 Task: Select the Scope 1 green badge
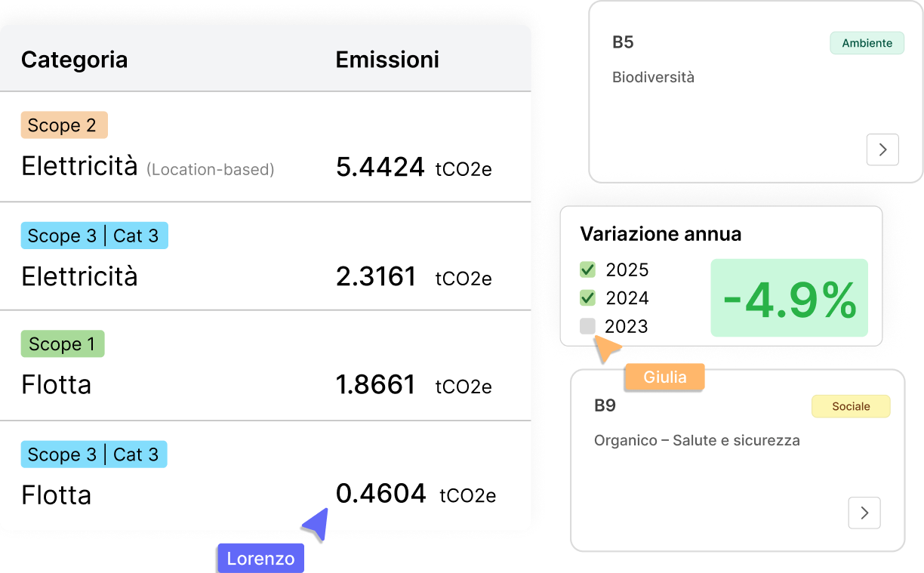[x=63, y=343]
